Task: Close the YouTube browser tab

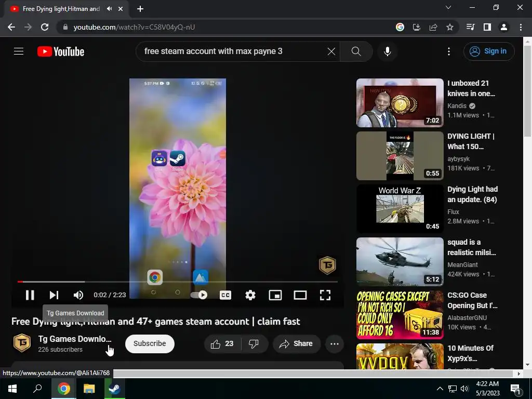Action: coord(121,9)
